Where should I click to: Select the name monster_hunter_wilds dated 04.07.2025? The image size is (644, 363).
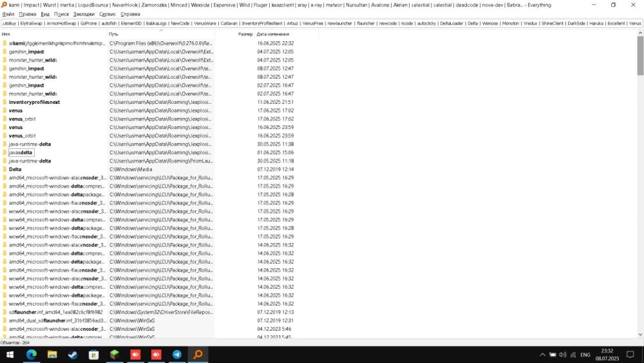pos(33,60)
